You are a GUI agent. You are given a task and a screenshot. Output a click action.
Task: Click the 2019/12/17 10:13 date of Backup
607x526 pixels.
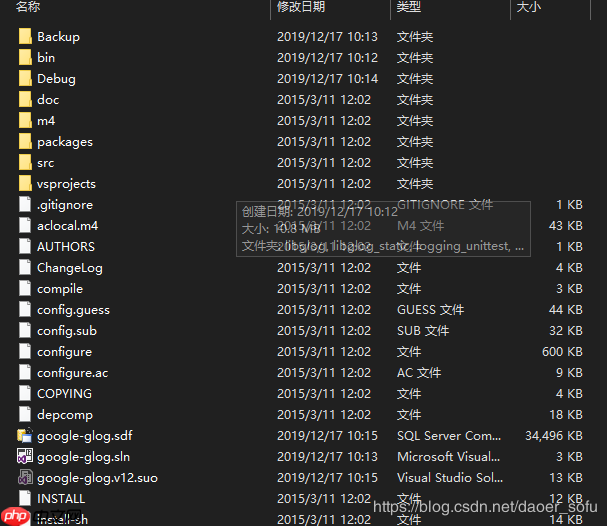pos(328,37)
